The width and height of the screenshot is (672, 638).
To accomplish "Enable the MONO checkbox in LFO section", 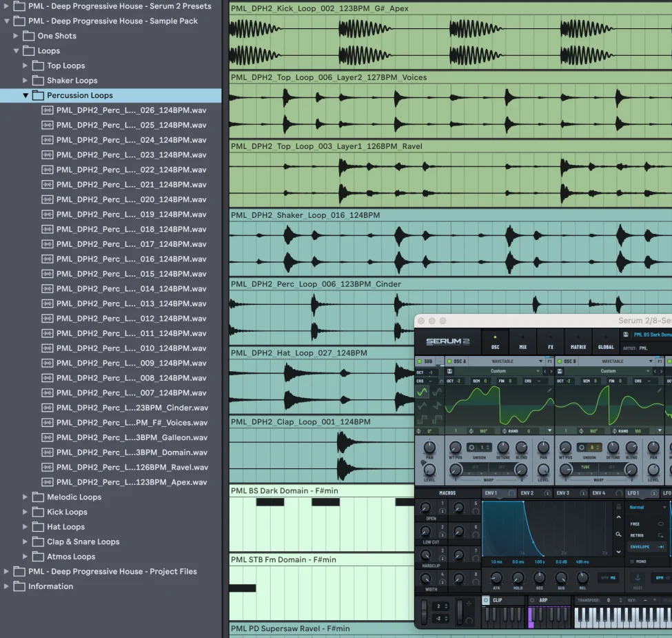I will coord(632,561).
